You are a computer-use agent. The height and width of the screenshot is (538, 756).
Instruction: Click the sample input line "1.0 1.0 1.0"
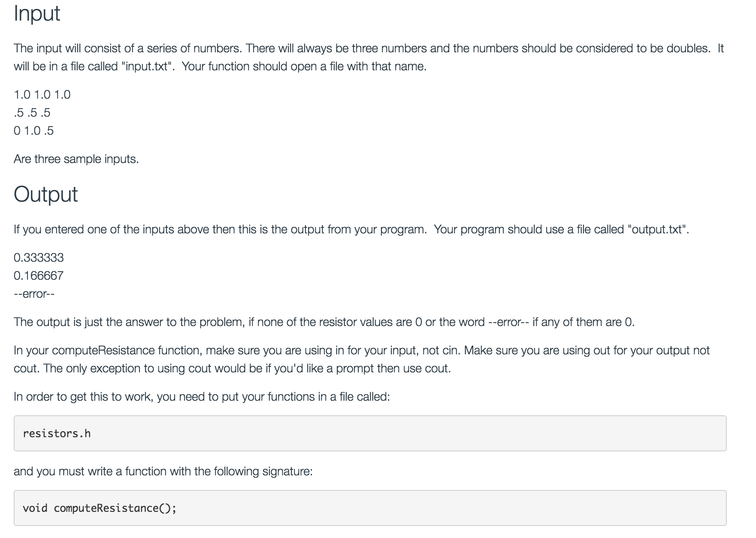pyautogui.click(x=42, y=94)
